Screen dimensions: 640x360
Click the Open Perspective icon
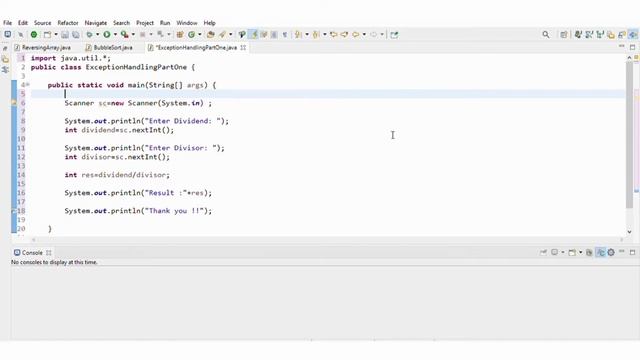coord(564,35)
